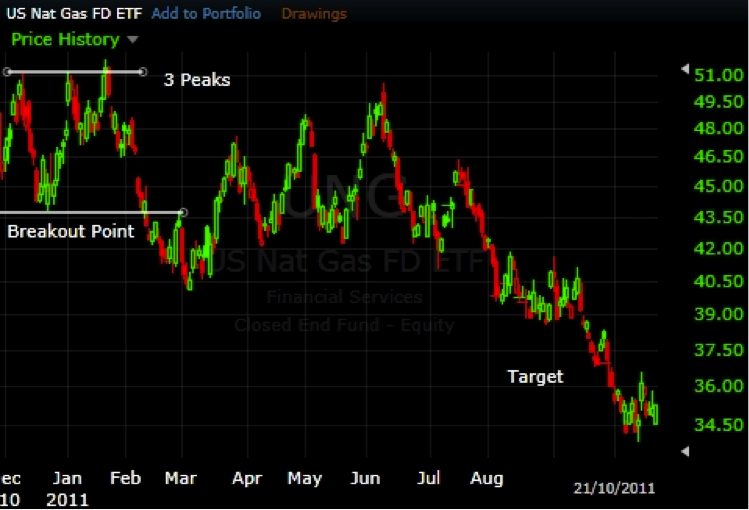
Task: Click the 2011 year label on axis
Action: (67, 498)
